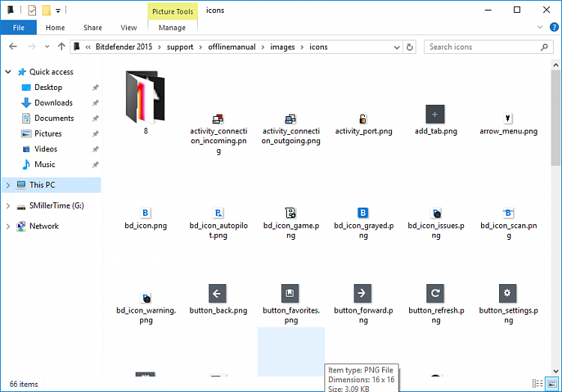Go back to the previous folder
The height and width of the screenshot is (392, 562).
point(13,46)
